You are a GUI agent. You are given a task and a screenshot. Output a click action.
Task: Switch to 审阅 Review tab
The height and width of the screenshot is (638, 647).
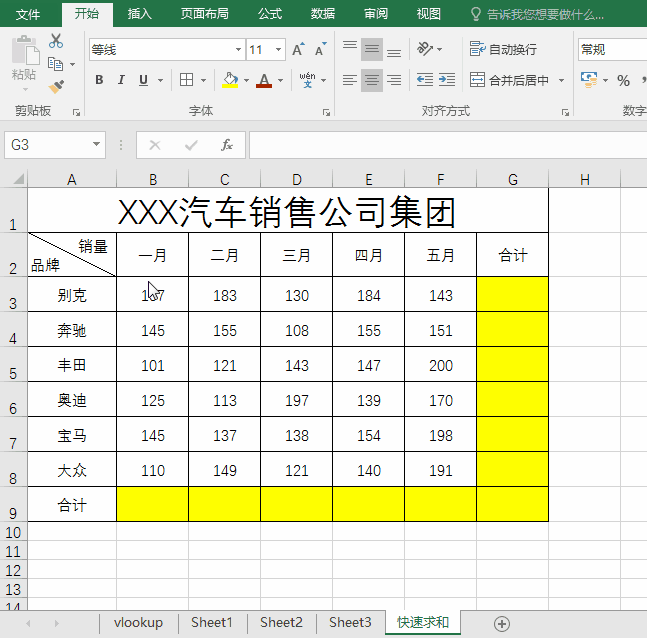[x=376, y=14]
